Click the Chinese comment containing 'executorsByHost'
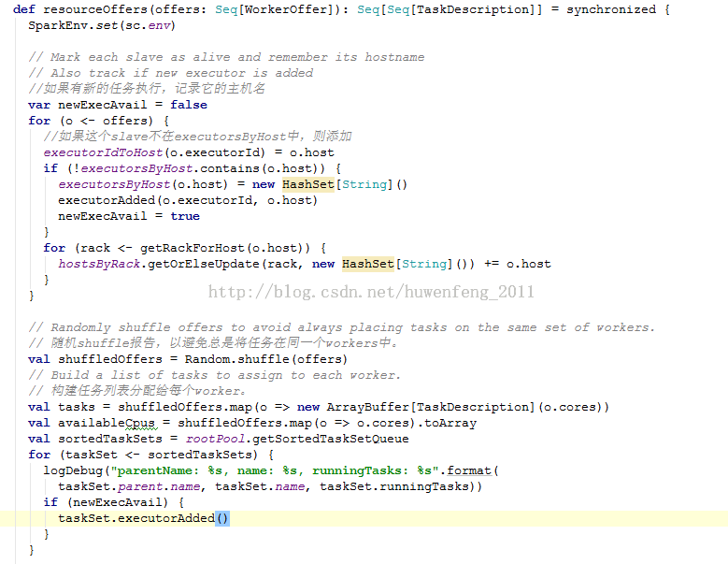The width and height of the screenshot is (728, 564). coord(197,137)
